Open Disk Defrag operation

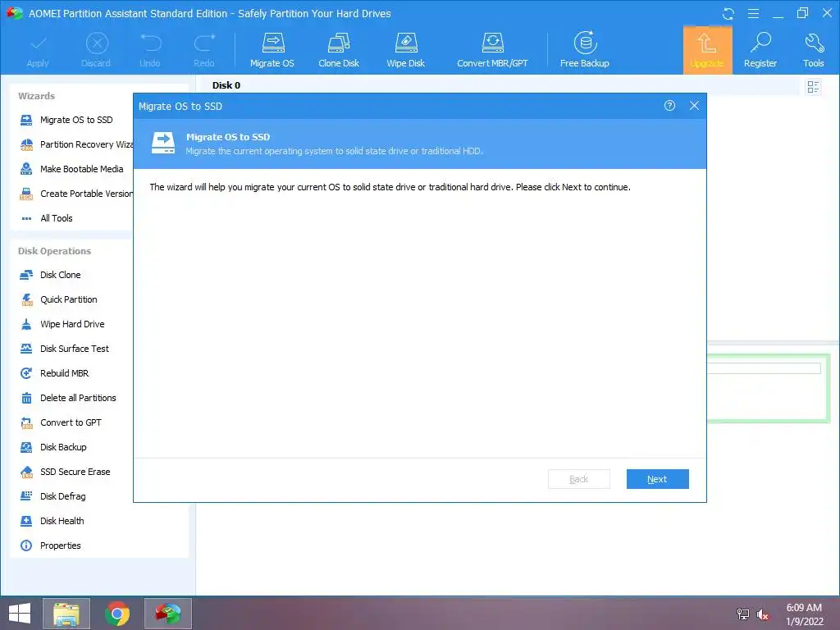[x=52, y=496]
